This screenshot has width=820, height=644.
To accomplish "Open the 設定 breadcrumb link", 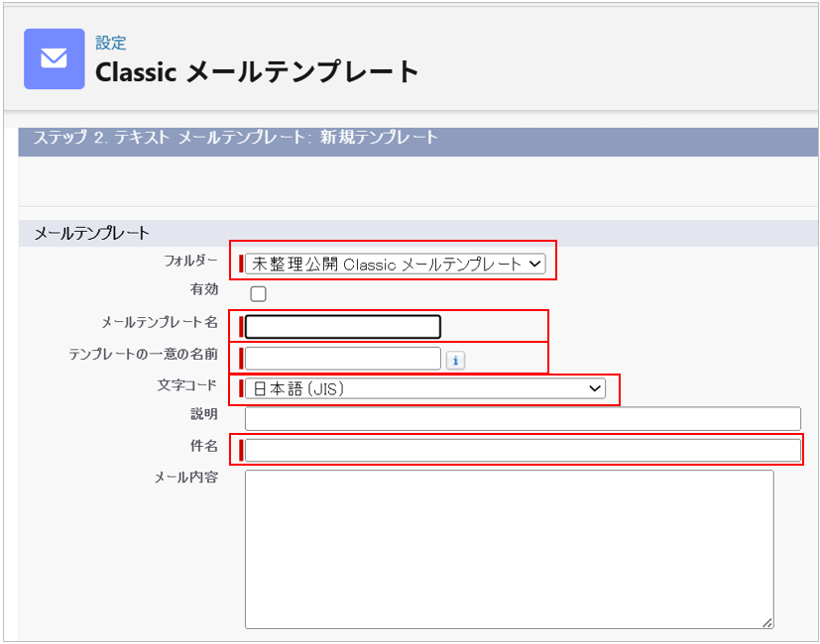I will coord(110,43).
